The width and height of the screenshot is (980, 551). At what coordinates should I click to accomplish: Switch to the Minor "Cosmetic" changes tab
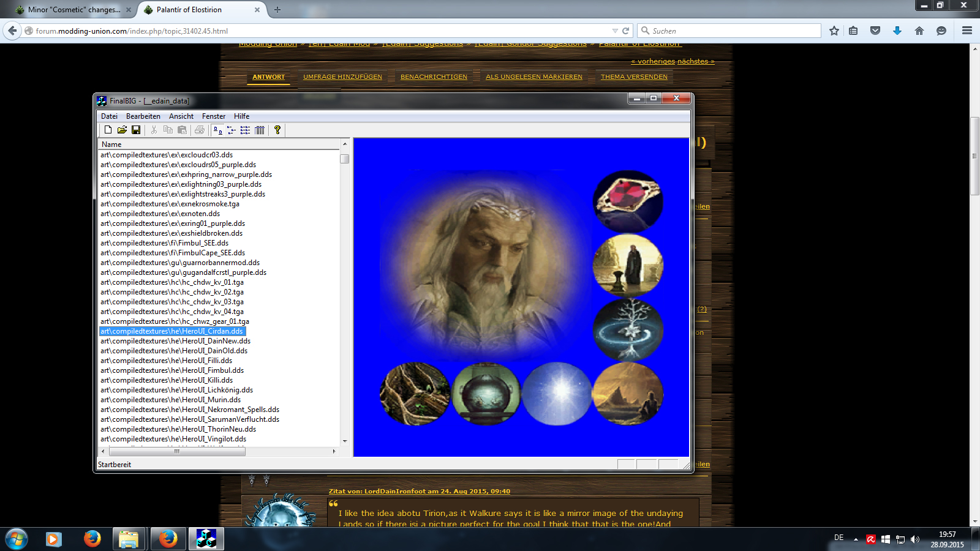(73, 10)
